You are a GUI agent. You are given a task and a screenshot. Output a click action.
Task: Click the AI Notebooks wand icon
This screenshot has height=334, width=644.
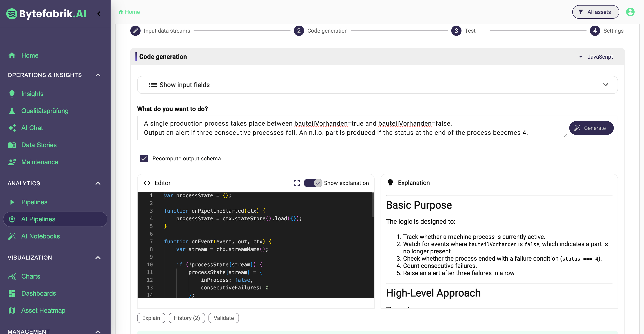pyautogui.click(x=12, y=236)
